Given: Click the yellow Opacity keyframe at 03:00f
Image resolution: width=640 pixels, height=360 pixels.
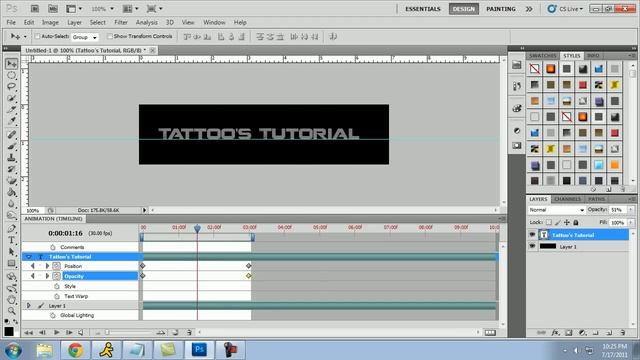Looking at the screenshot, I should point(248,276).
